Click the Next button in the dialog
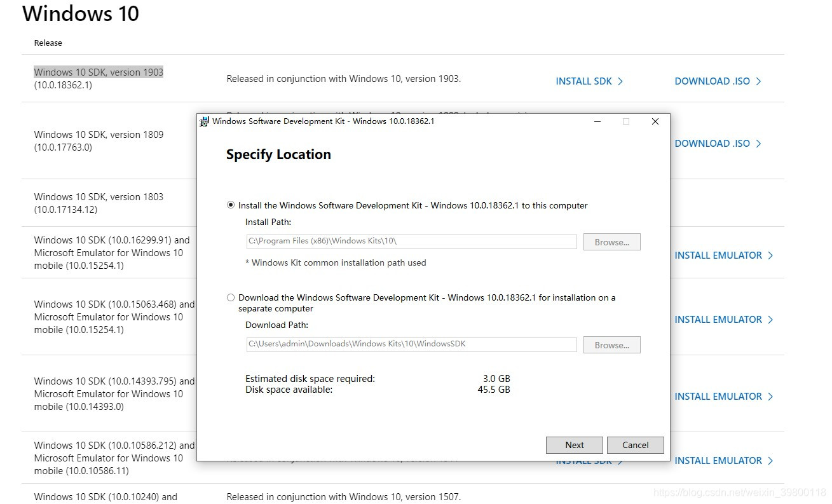832x504 pixels. (575, 445)
